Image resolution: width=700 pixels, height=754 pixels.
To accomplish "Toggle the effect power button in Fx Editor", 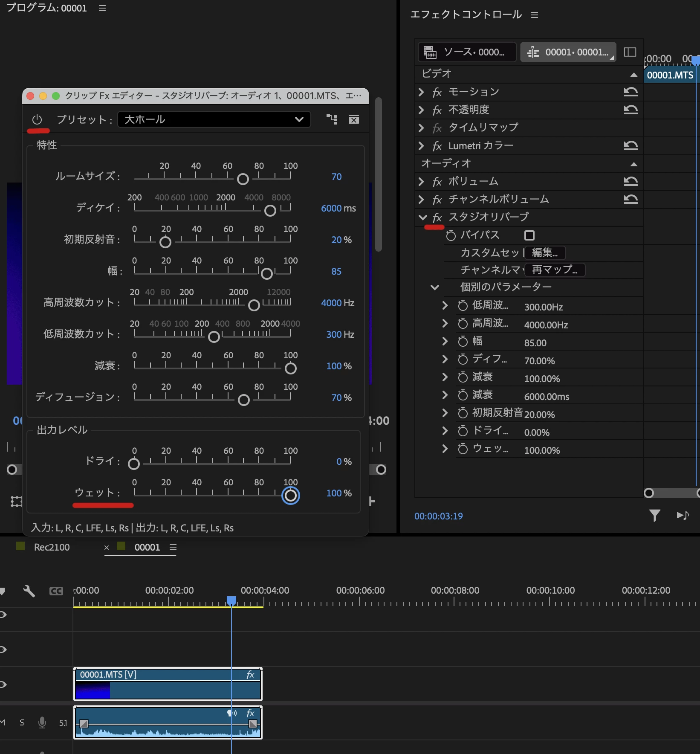I will tap(37, 119).
